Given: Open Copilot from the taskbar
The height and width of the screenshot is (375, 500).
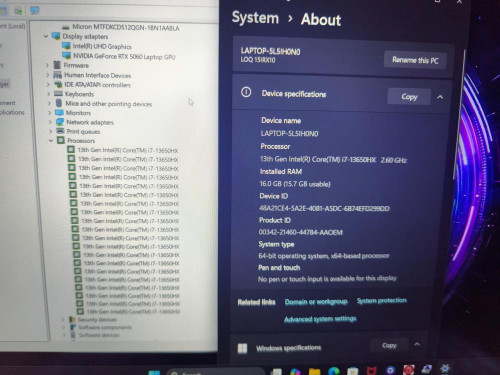Looking at the screenshot, I should [x=295, y=372].
